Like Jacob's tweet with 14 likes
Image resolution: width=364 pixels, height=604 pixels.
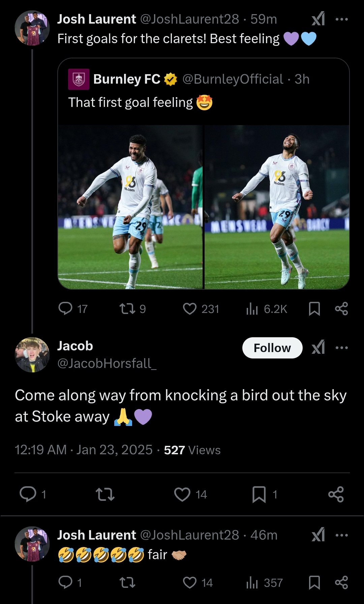182,494
